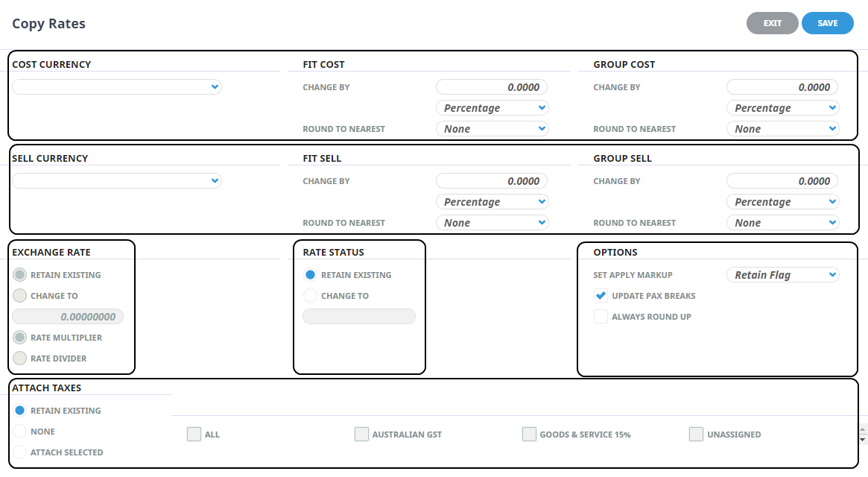The image size is (868, 477).
Task: Select the All taxes checkbox
Action: (x=194, y=435)
